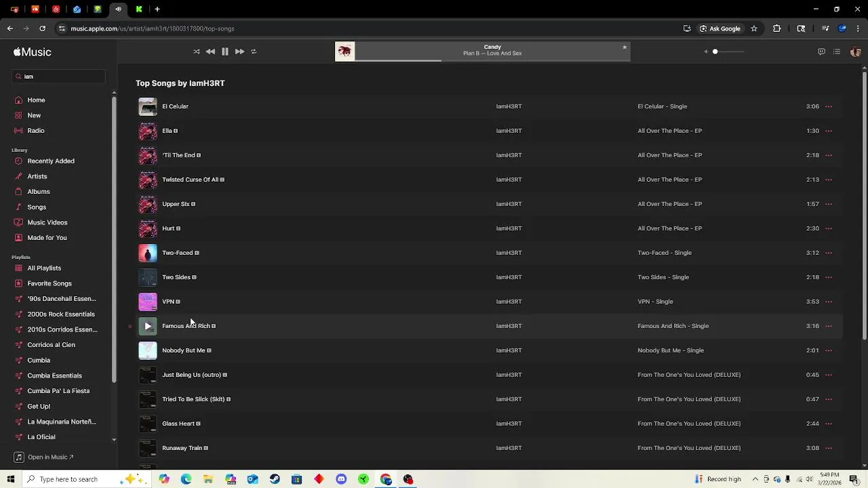Click the Candy album artwork in player

344,52
